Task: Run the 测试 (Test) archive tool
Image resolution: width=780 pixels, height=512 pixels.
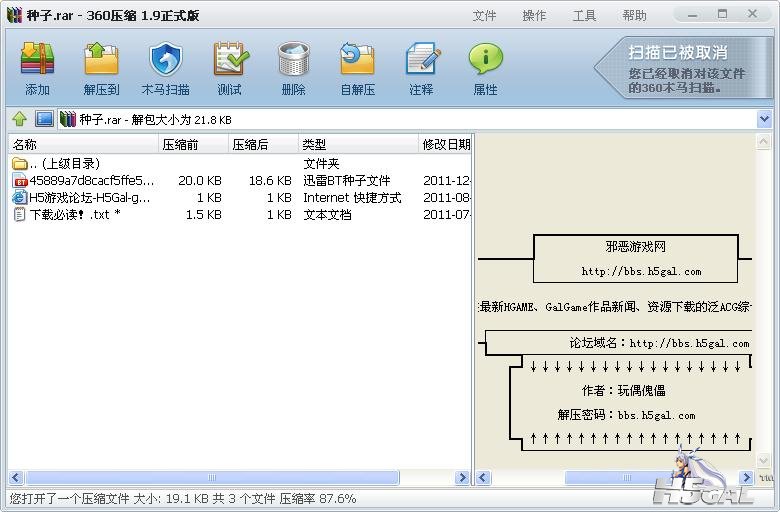Action: click(x=229, y=67)
